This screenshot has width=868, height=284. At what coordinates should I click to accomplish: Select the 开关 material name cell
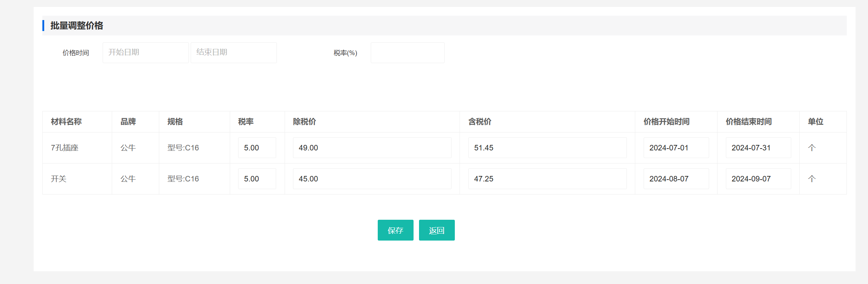click(x=59, y=179)
